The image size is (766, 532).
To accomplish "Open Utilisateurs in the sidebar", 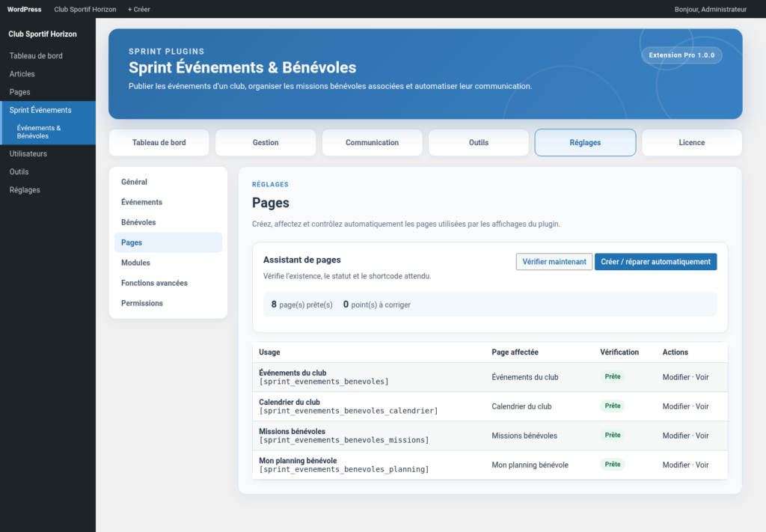I will tap(48, 153).
